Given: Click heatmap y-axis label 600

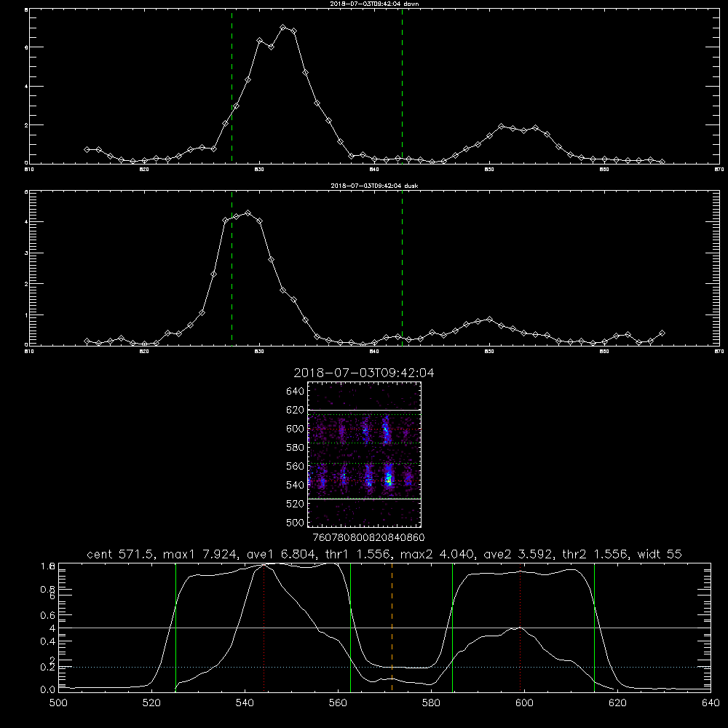Looking at the screenshot, I should tap(296, 429).
